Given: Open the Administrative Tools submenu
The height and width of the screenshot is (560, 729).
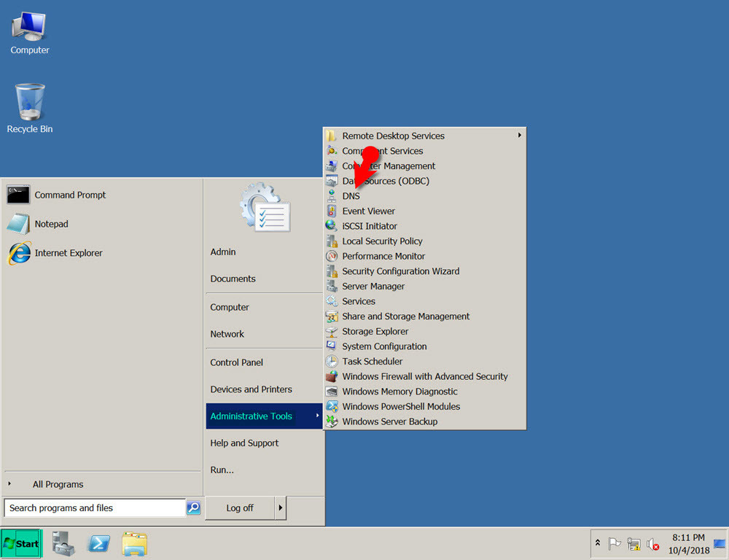Looking at the screenshot, I should pyautogui.click(x=264, y=416).
